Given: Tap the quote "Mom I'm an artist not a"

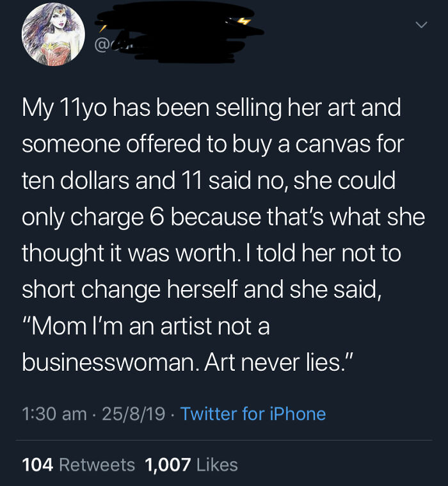Looking at the screenshot, I should click(x=146, y=327).
